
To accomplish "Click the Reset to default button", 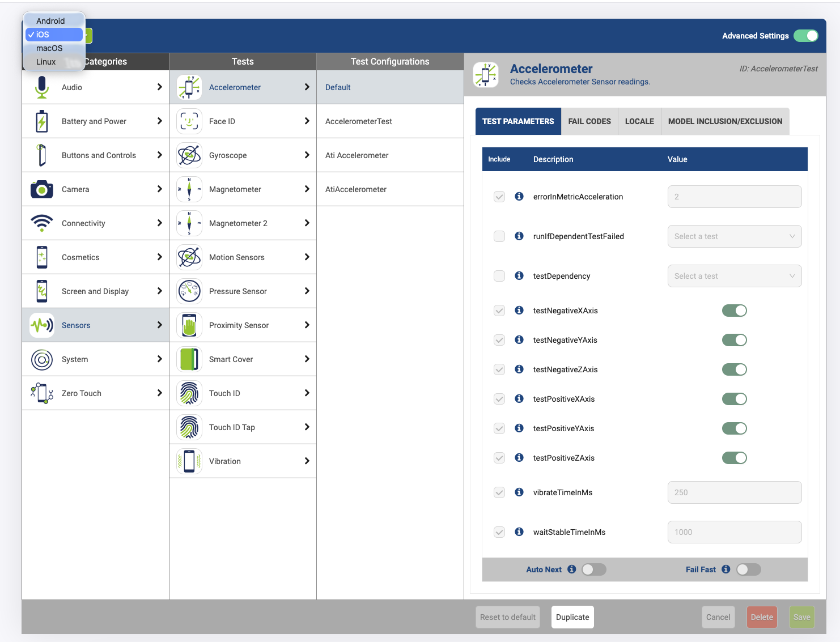I will click(x=508, y=617).
